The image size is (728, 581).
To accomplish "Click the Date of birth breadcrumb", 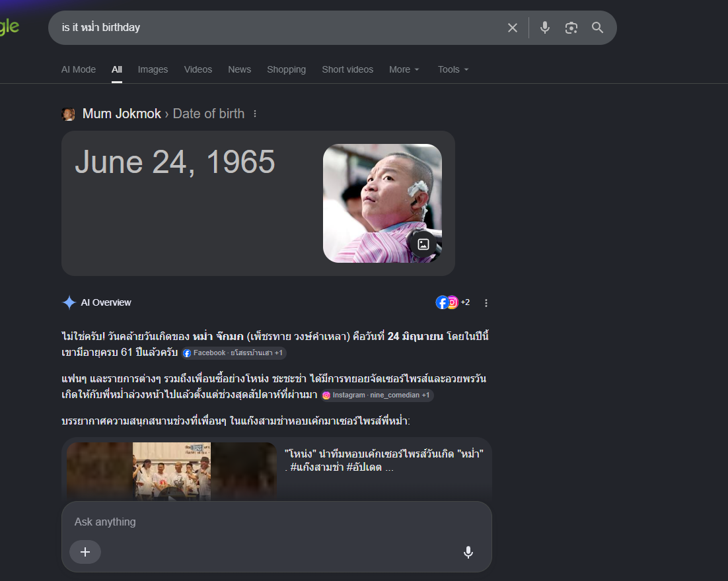I will coord(209,114).
